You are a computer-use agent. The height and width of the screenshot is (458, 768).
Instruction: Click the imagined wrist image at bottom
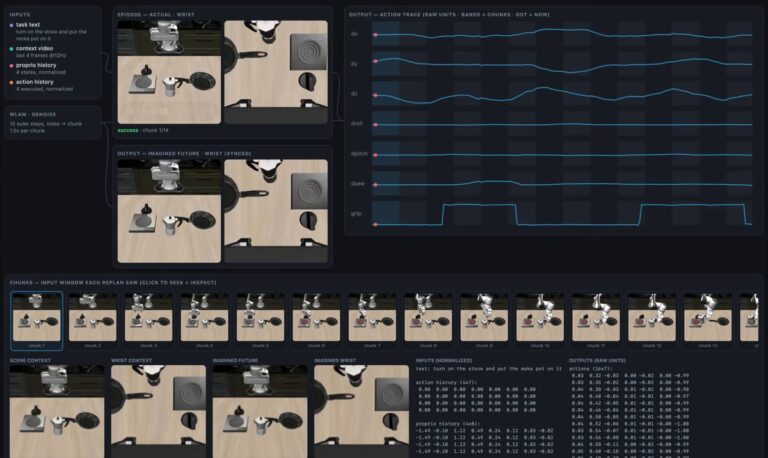(361, 411)
